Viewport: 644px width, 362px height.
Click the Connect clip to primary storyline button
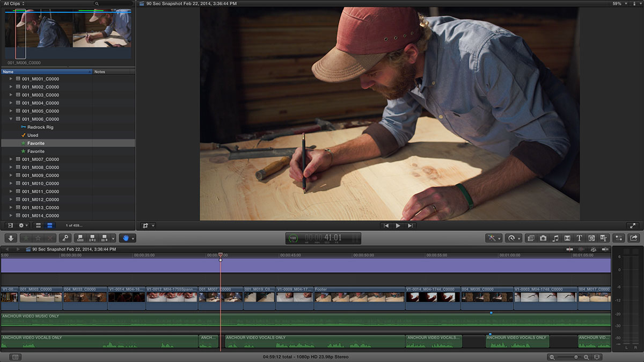[80, 238]
